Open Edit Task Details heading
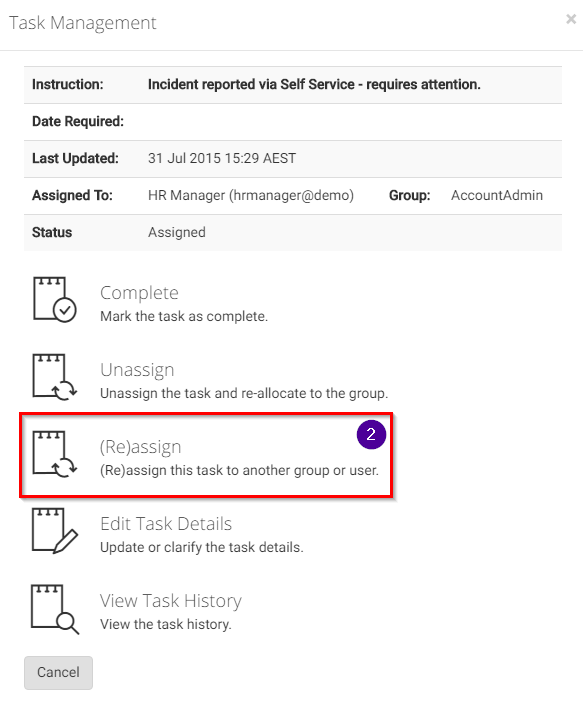The image size is (583, 710). point(166,523)
